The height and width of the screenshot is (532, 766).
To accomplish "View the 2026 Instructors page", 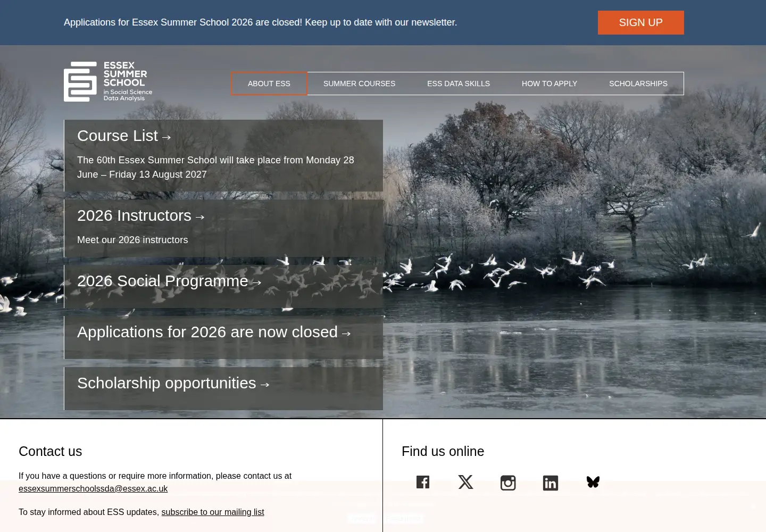I will coord(141,215).
